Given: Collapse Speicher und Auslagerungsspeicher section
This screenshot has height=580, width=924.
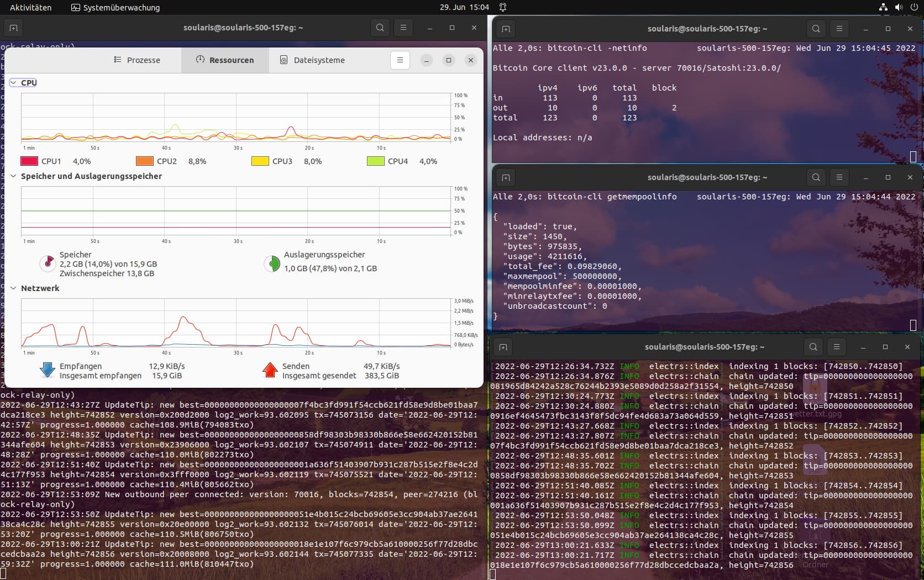Looking at the screenshot, I should [x=13, y=176].
